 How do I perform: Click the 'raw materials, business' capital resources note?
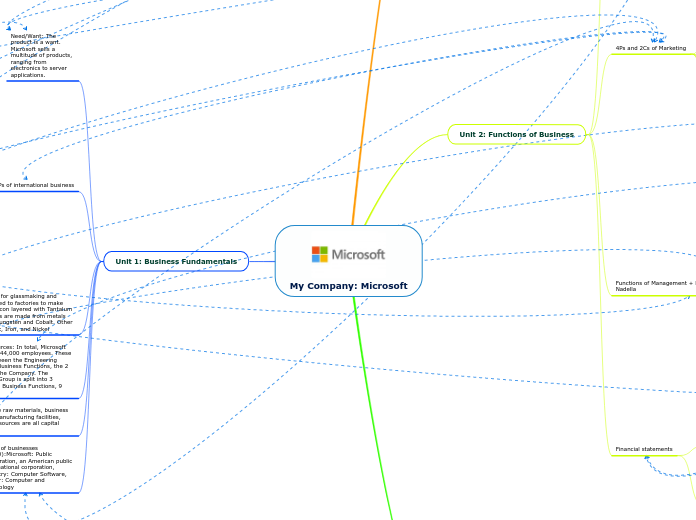click(34, 417)
